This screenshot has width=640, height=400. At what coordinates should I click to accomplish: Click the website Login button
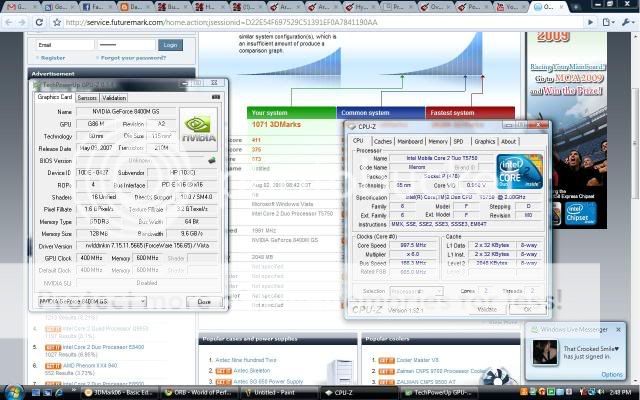(170, 45)
